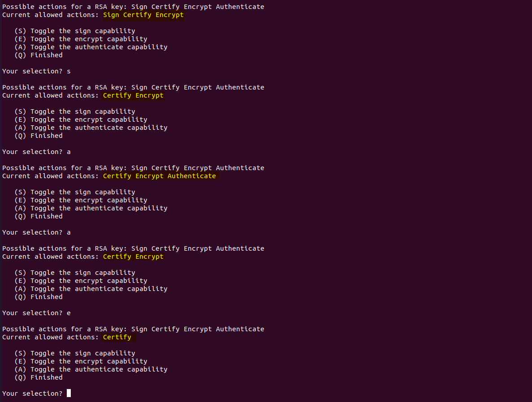
Task: Toggle the encrypt capability option in the bottom-most menu
Action: coord(81,361)
